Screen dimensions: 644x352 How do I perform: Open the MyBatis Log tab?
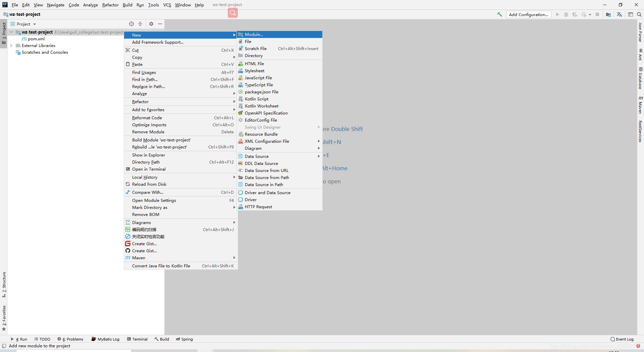click(105, 339)
